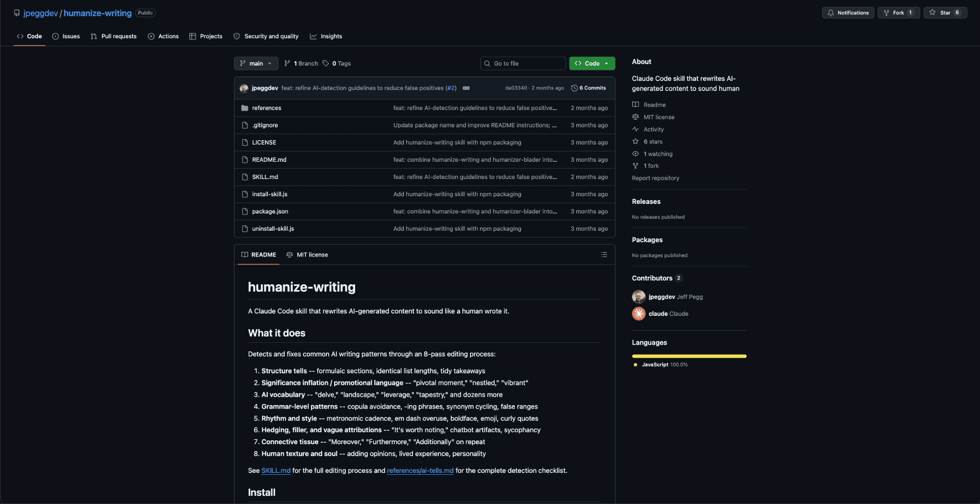Expand the green Code dropdown button
Screen dimensions: 980x504
coord(592,64)
